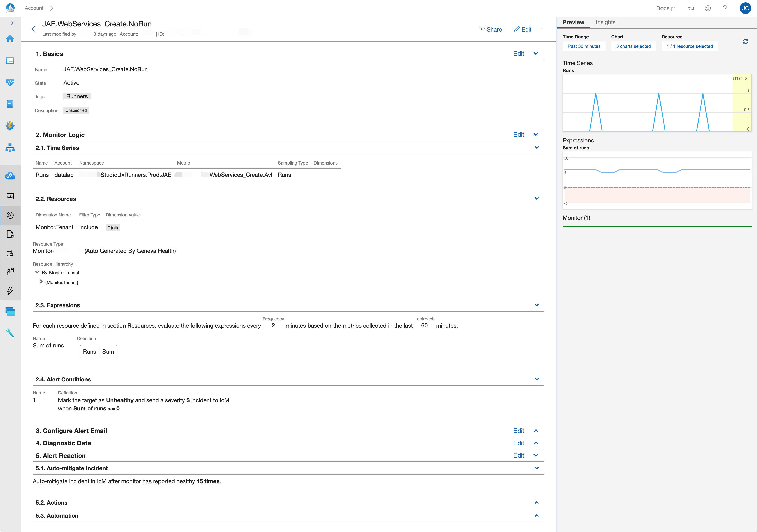The image size is (757, 532).
Task: Expand the {Monitor.Tenant} tree node
Action: pos(41,282)
